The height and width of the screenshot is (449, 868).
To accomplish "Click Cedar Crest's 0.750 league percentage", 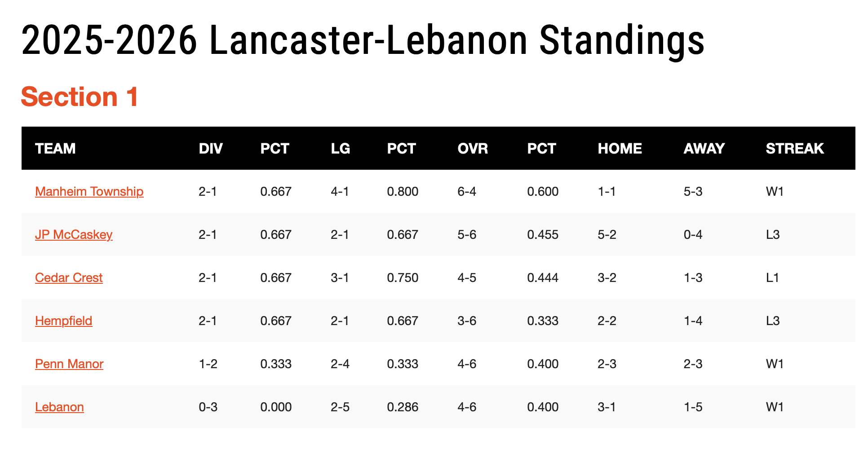I will pyautogui.click(x=402, y=278).
